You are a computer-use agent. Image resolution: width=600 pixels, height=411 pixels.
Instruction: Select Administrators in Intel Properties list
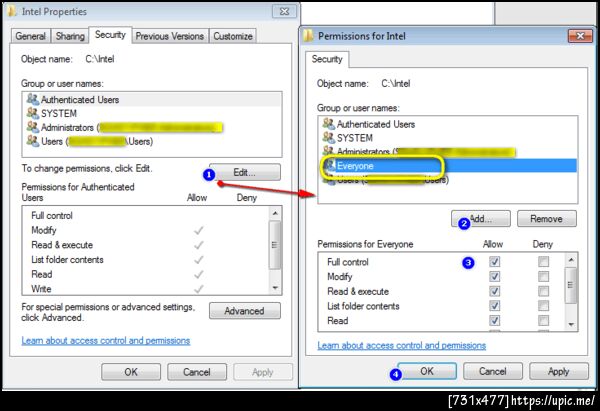click(x=152, y=127)
